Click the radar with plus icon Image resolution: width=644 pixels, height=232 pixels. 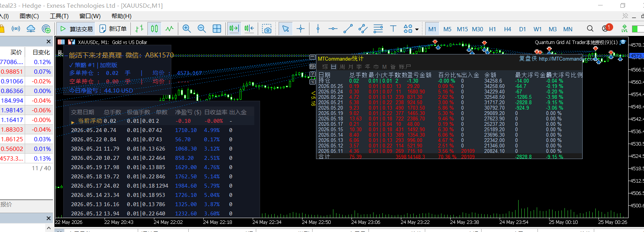(x=46, y=29)
